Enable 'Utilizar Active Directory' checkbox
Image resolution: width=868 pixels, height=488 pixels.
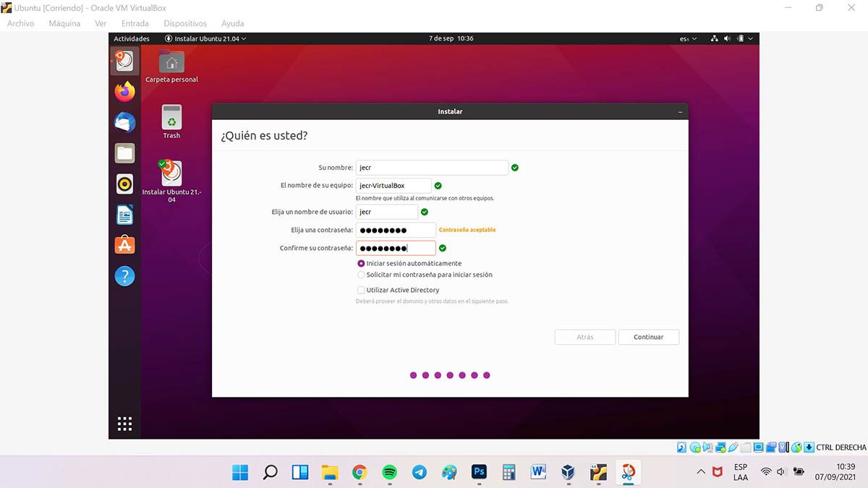[x=361, y=290]
